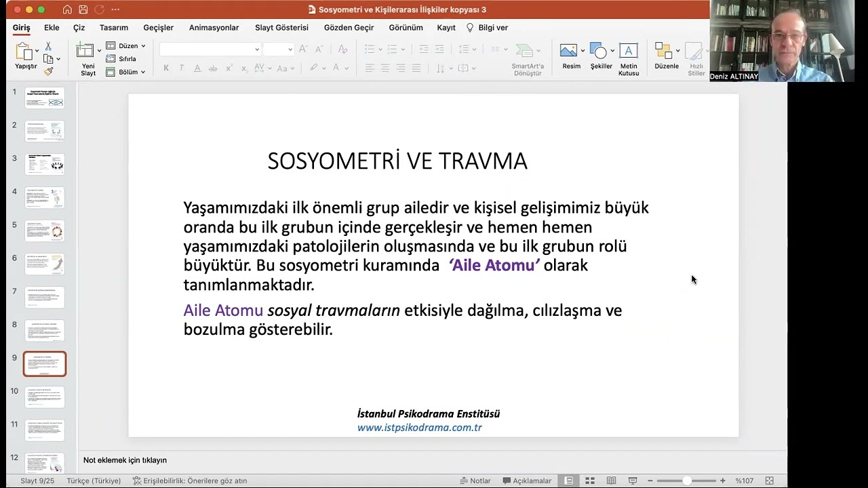Click the www.istpsikodrama.com.tr link
868x488 pixels.
tap(420, 428)
